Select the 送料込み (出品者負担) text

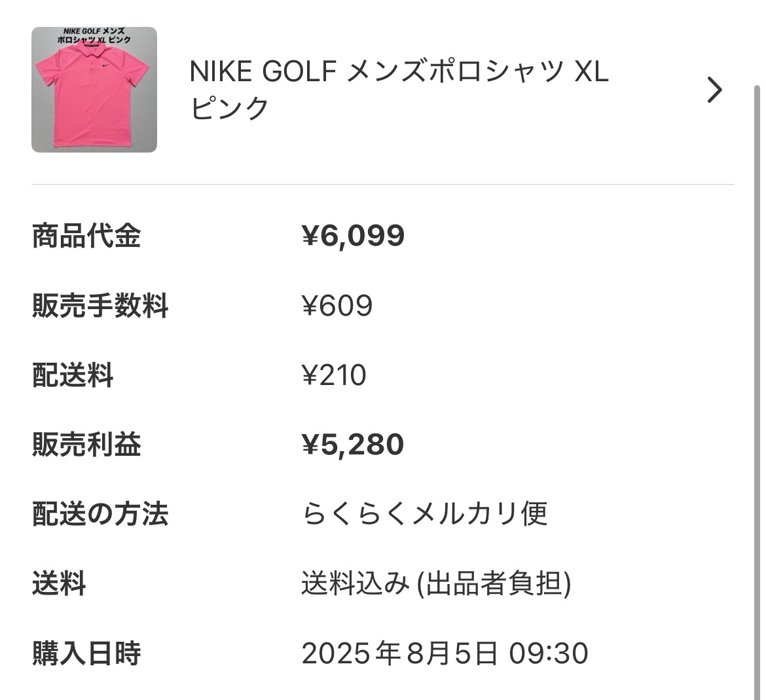click(436, 583)
